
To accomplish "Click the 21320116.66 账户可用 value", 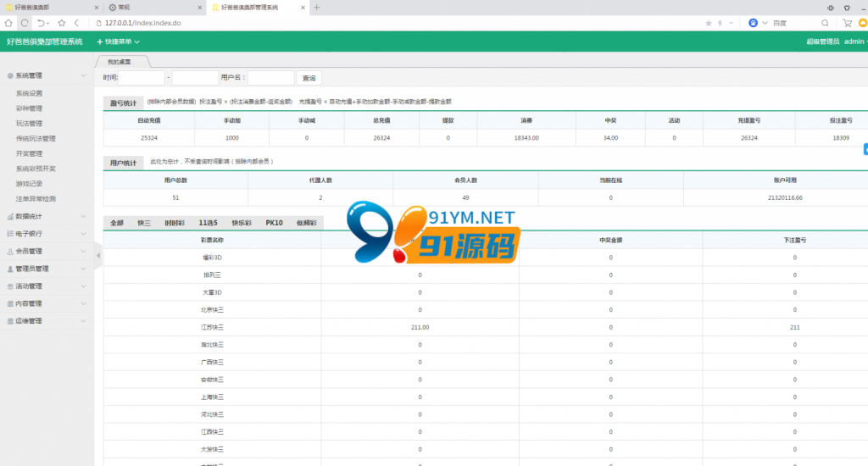I will (x=785, y=197).
